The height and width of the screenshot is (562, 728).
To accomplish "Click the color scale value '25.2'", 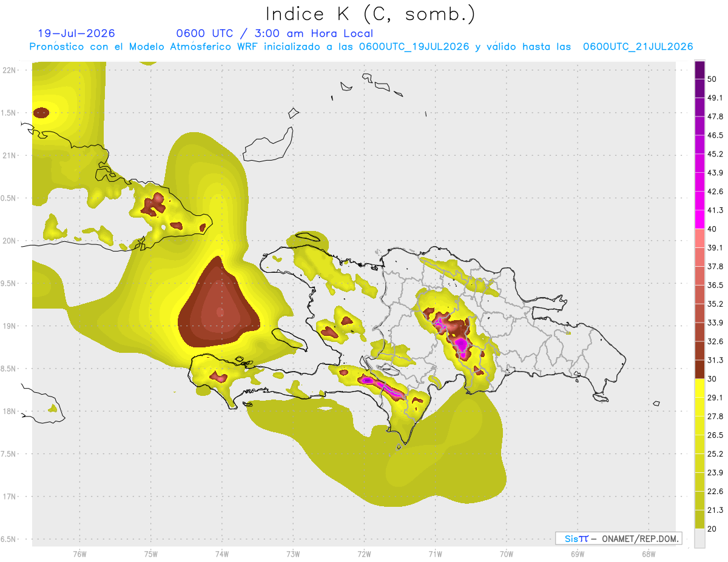I will 715,454.
